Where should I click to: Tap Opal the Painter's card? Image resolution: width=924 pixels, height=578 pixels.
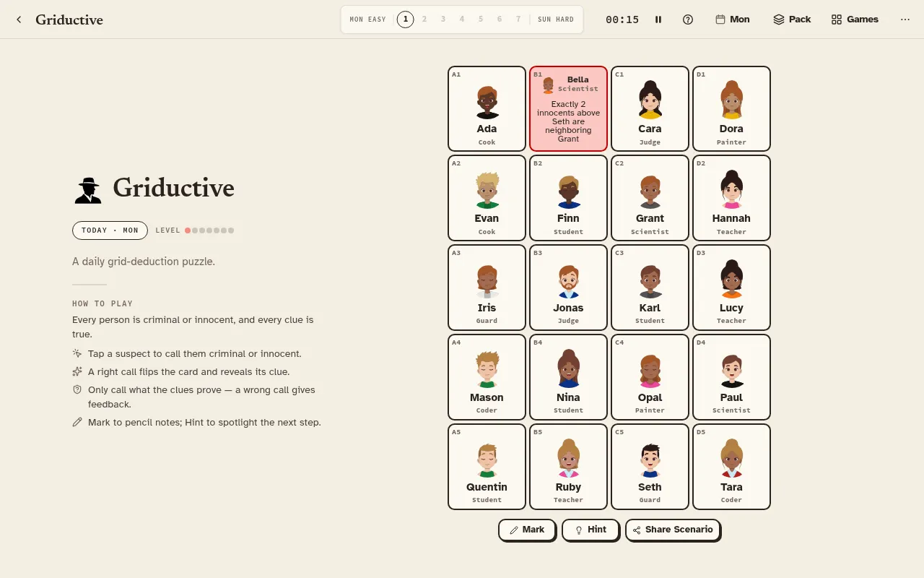point(650,377)
